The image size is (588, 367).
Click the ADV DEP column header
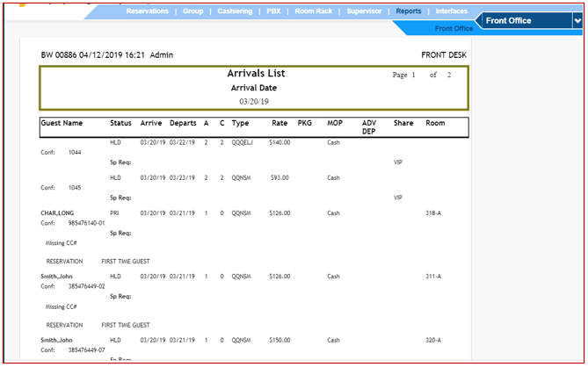click(369, 127)
